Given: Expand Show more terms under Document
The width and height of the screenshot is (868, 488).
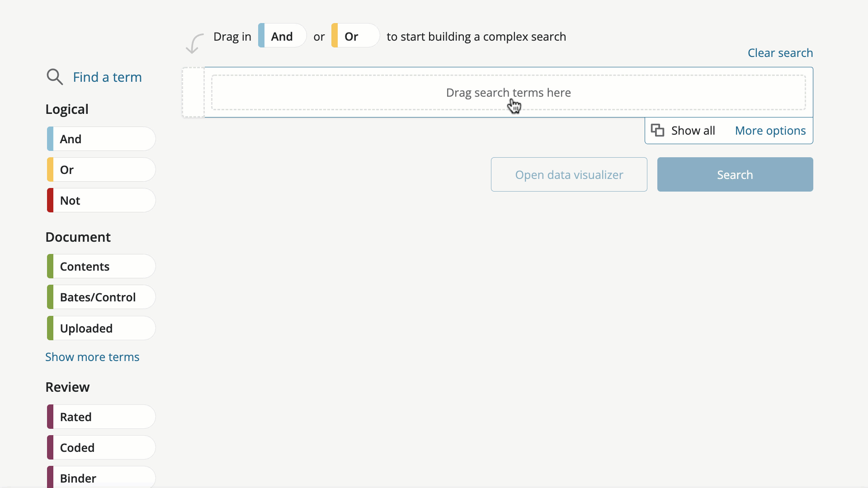Looking at the screenshot, I should tap(92, 357).
